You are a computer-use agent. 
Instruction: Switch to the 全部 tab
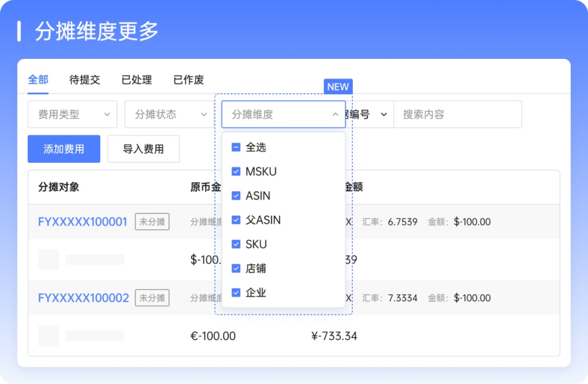(38, 80)
